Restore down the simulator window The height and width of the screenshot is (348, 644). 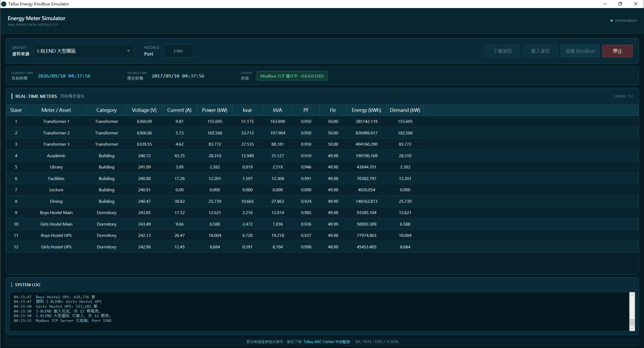point(620,4)
